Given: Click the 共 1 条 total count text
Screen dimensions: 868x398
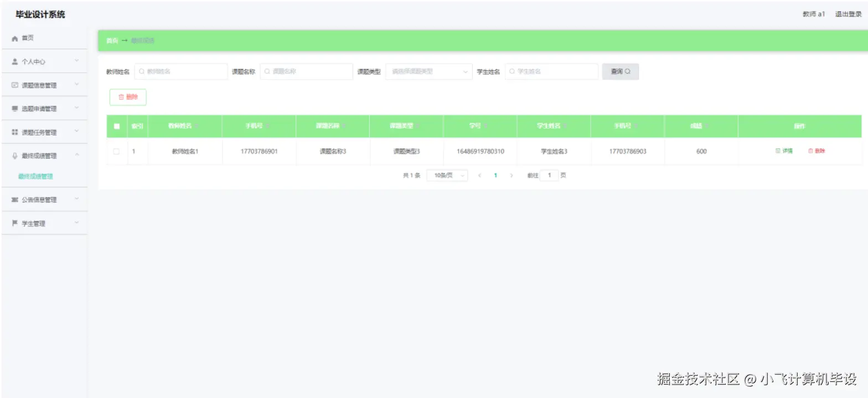Looking at the screenshot, I should [411, 175].
